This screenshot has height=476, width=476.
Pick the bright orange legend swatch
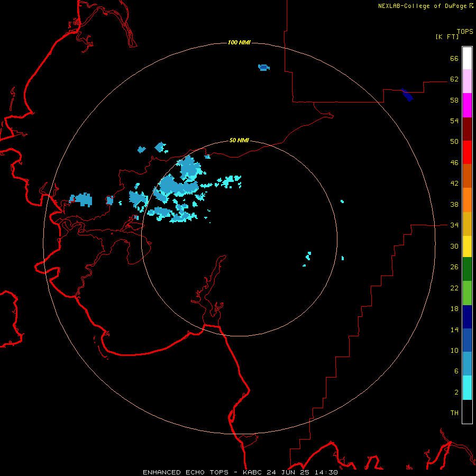(x=467, y=200)
